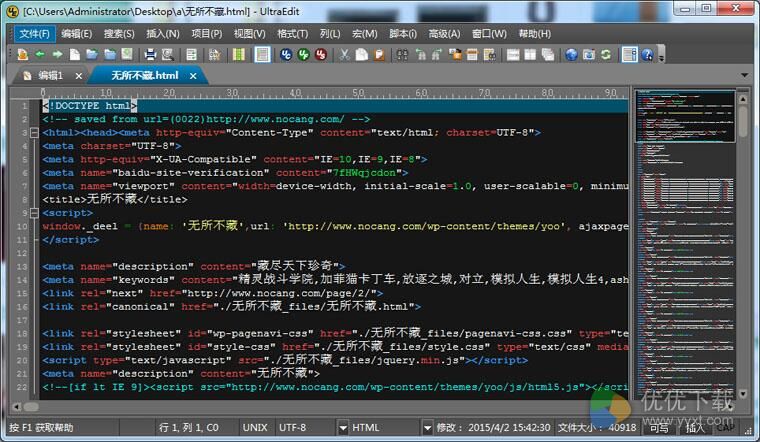Click the 可写 read/write status field
760x442 pixels.
[x=659, y=427]
